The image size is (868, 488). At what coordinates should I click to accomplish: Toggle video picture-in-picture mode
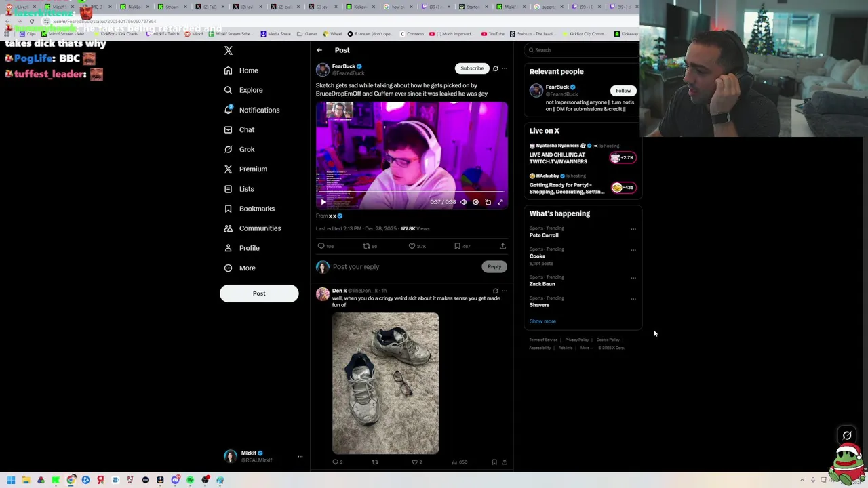(488, 202)
